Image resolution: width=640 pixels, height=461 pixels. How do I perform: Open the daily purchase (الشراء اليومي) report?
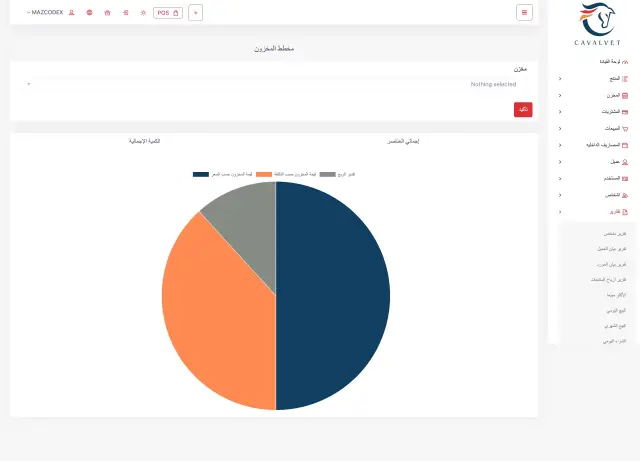(615, 341)
